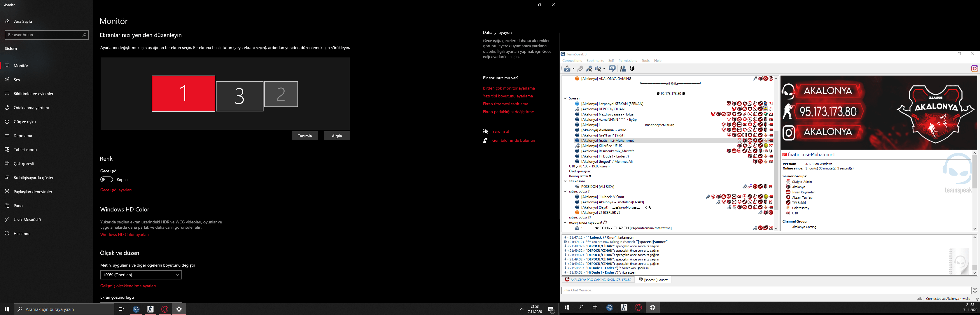Toggle mute speakers in TeamSpeak toolbar
The height and width of the screenshot is (315, 980).
coord(598,69)
